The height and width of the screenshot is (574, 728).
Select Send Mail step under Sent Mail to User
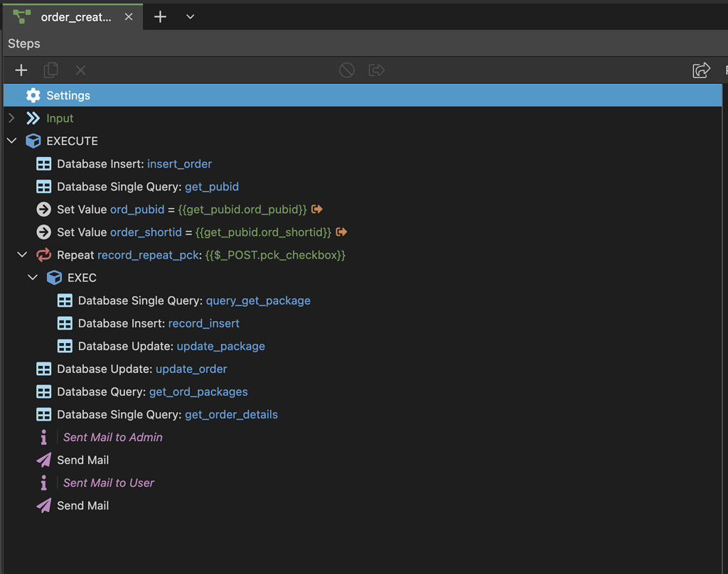coord(82,506)
